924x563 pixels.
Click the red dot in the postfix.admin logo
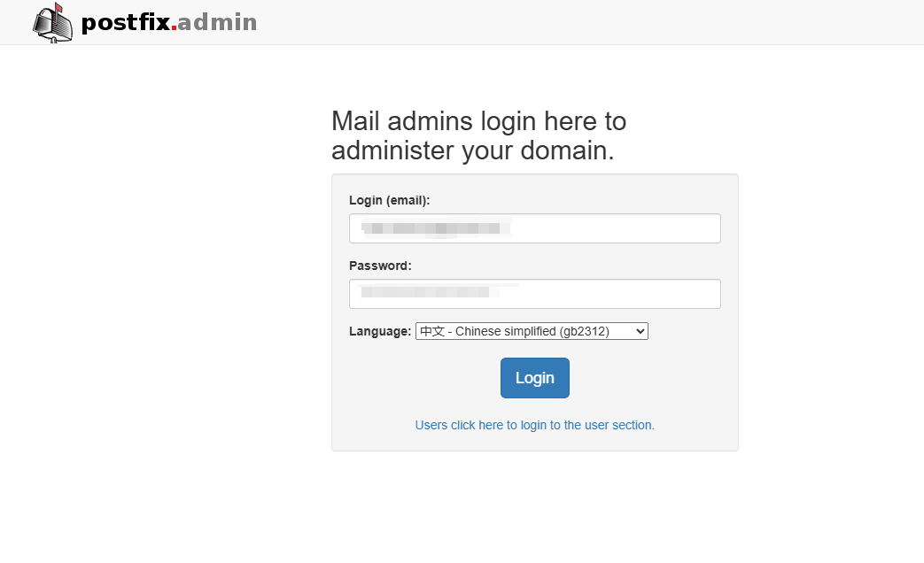174,29
